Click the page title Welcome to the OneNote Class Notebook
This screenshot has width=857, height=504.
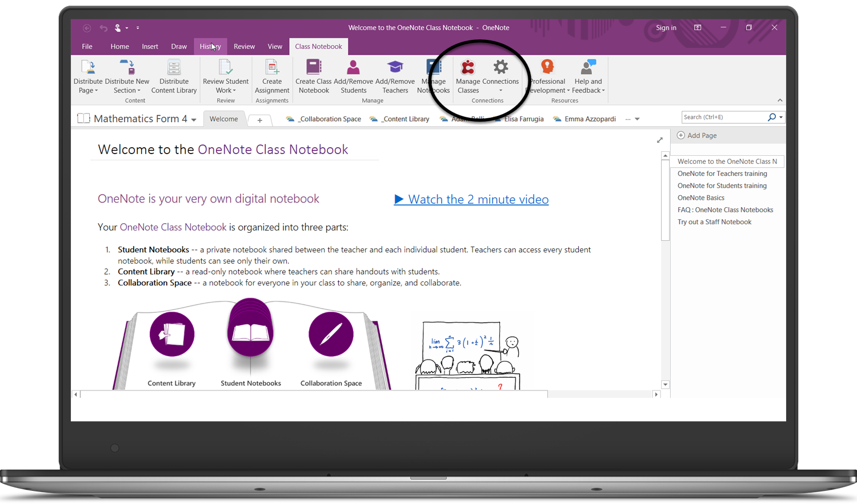[223, 150]
